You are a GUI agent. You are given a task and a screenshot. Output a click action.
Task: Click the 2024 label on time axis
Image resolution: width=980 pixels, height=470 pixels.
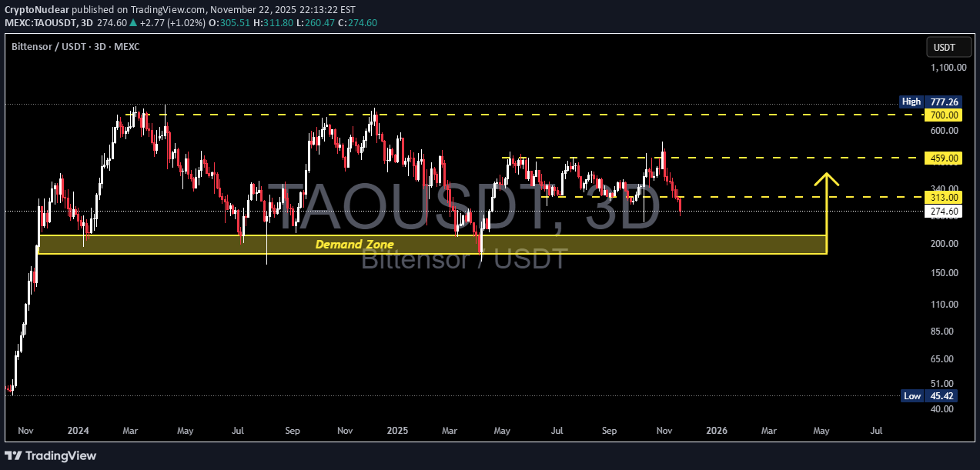[76, 432]
